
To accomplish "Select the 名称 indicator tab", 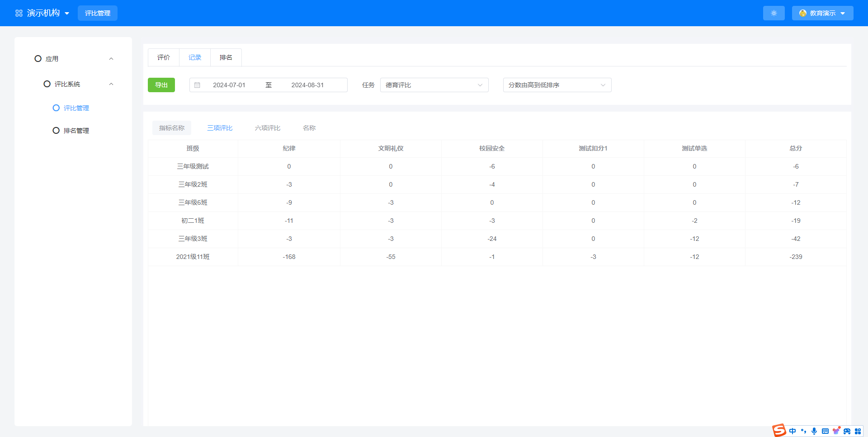I will (x=309, y=128).
